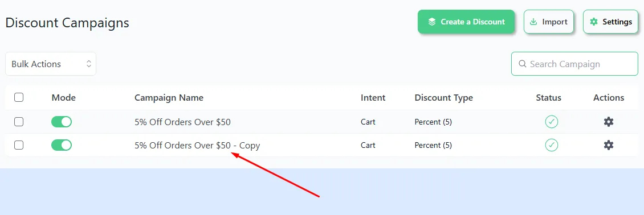
Task: Click the Campaign Name column header
Action: click(169, 97)
